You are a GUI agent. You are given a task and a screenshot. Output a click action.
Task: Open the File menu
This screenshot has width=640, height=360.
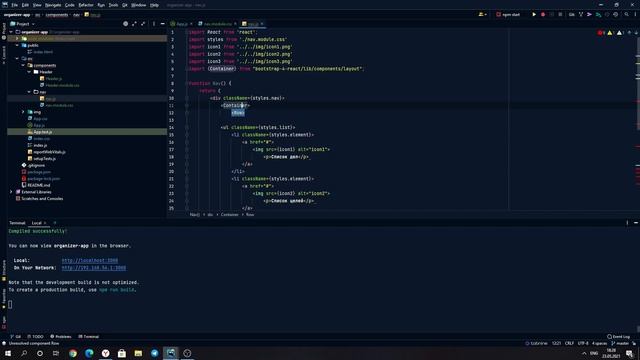(x=15, y=5)
